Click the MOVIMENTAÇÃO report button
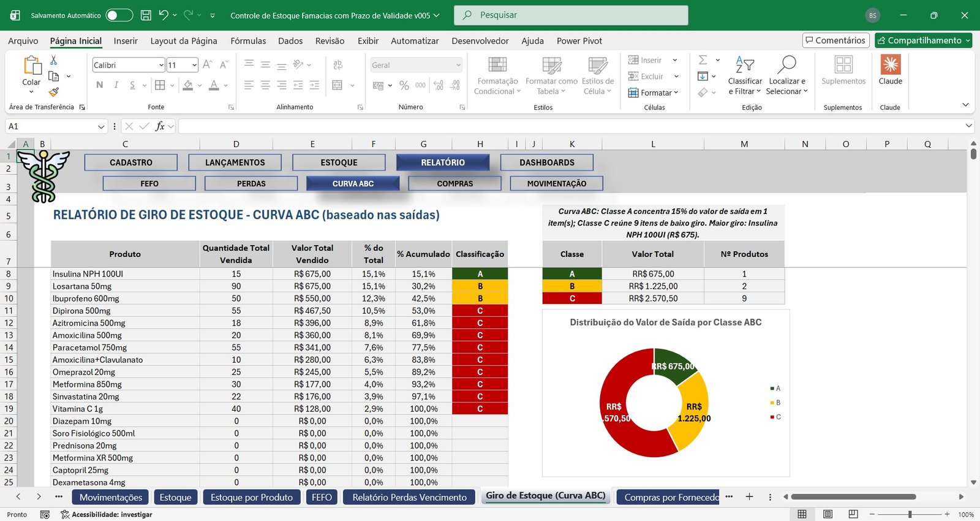Screen dimensions: 980x521 tap(557, 183)
